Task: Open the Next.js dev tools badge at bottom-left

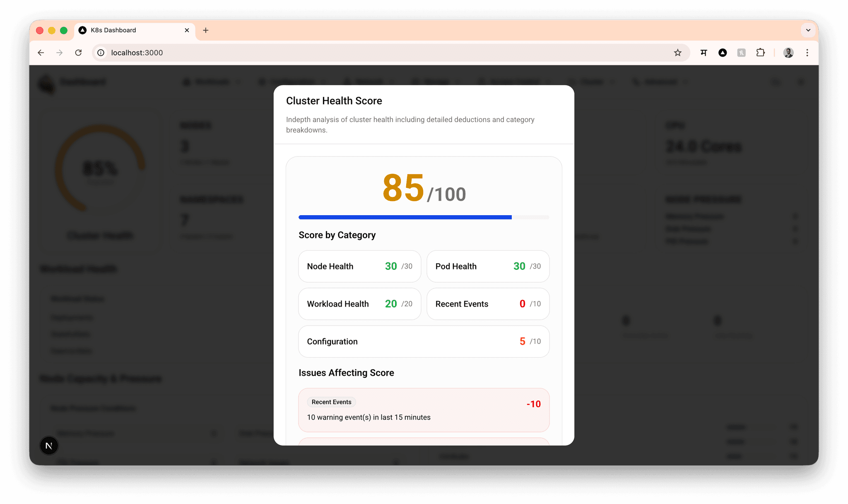Action: 49,446
